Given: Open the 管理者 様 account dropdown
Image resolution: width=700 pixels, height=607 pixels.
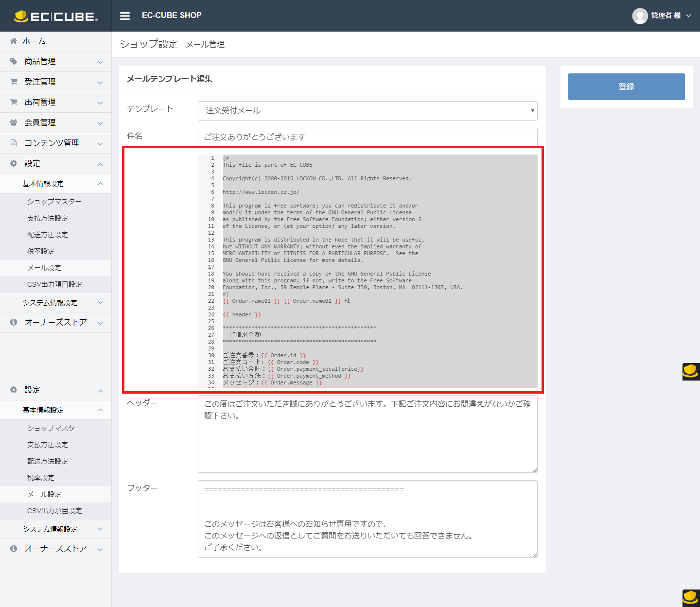Looking at the screenshot, I should point(663,16).
